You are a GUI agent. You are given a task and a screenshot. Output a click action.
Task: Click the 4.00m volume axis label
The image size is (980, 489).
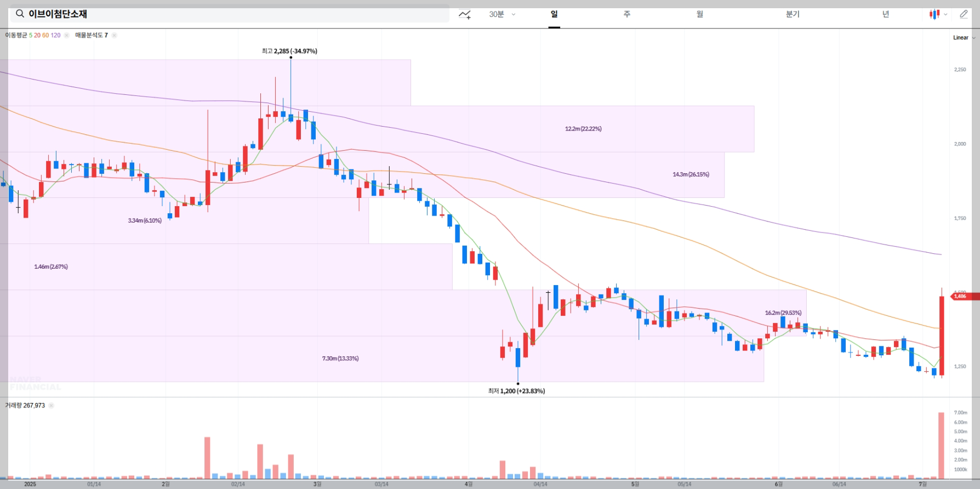(961, 441)
